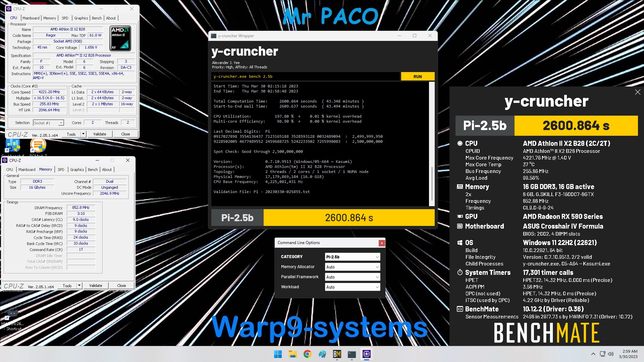Launch Chrome from the taskbar
The width and height of the screenshot is (644, 362).
308,354
